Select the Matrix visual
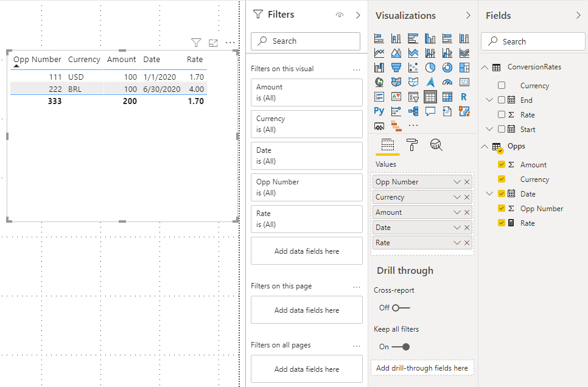Viewport: 588px width, 387px height. point(447,97)
